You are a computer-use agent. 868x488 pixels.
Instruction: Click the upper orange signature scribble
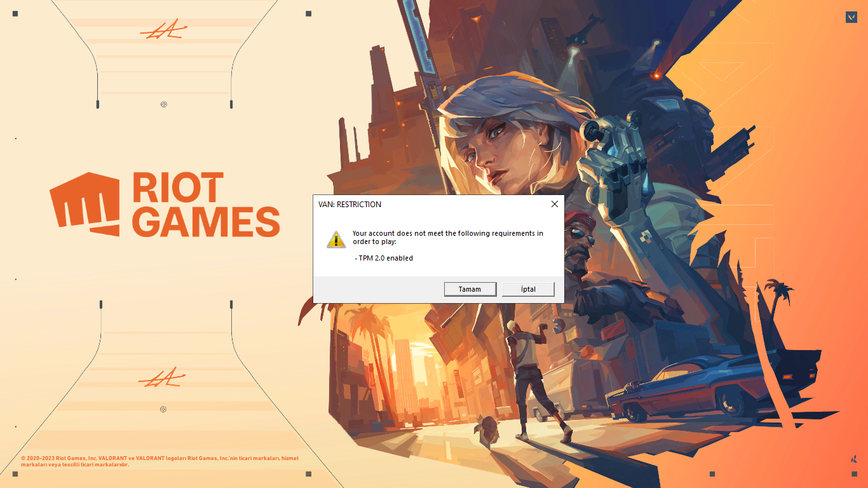pyautogui.click(x=163, y=31)
